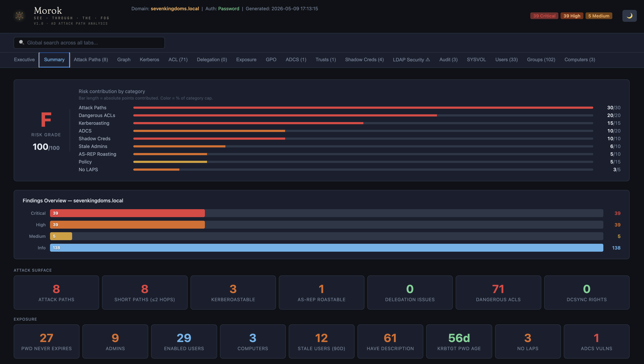Image resolution: width=644 pixels, height=364 pixels.
Task: Open the Exposure tab
Action: pos(246,60)
